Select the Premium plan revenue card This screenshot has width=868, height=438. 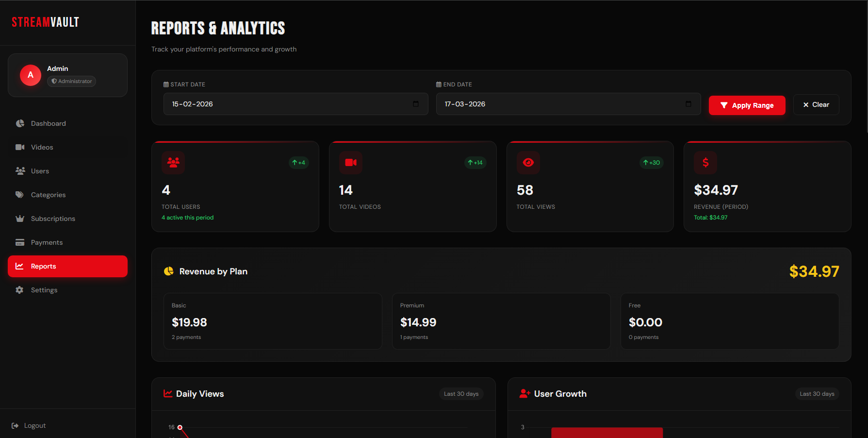click(501, 321)
